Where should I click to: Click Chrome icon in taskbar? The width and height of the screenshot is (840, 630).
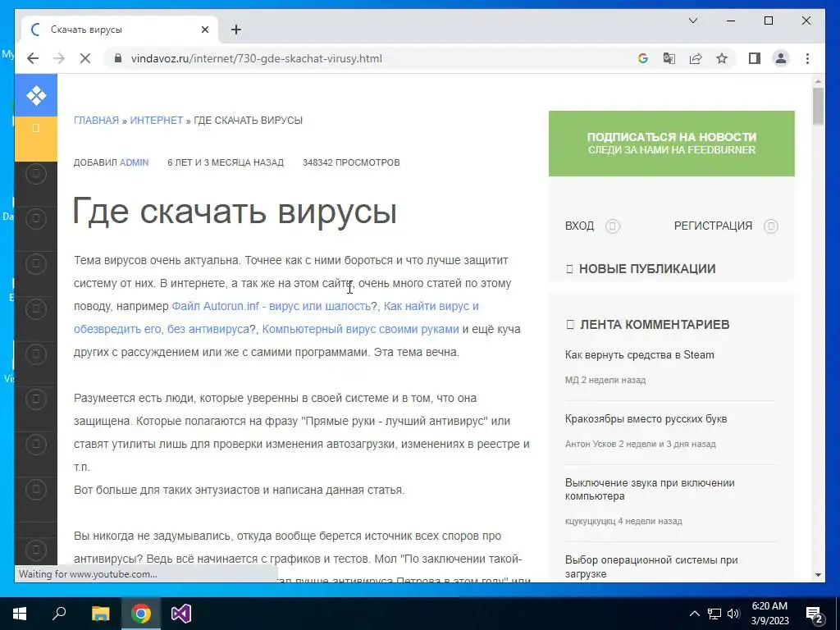pos(141,614)
